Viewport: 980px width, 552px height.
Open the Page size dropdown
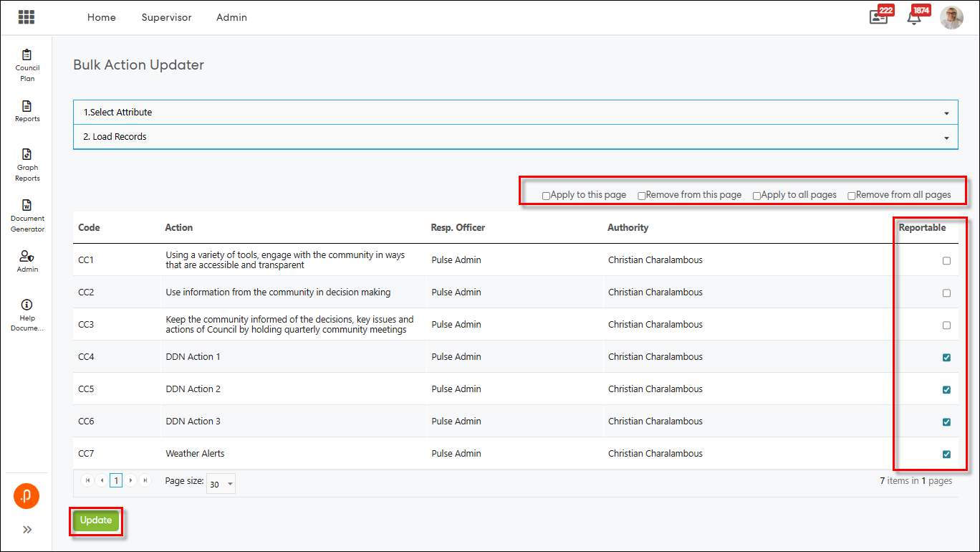click(221, 485)
